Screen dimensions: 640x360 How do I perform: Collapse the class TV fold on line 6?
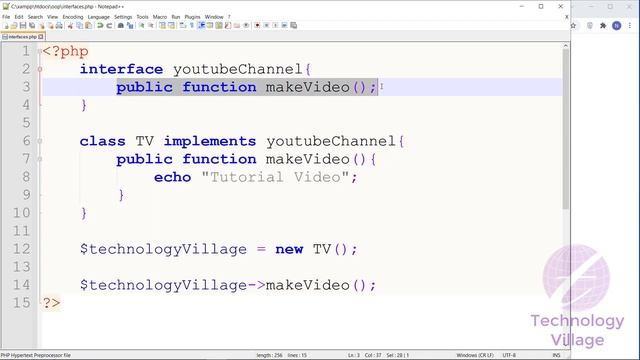[40, 141]
